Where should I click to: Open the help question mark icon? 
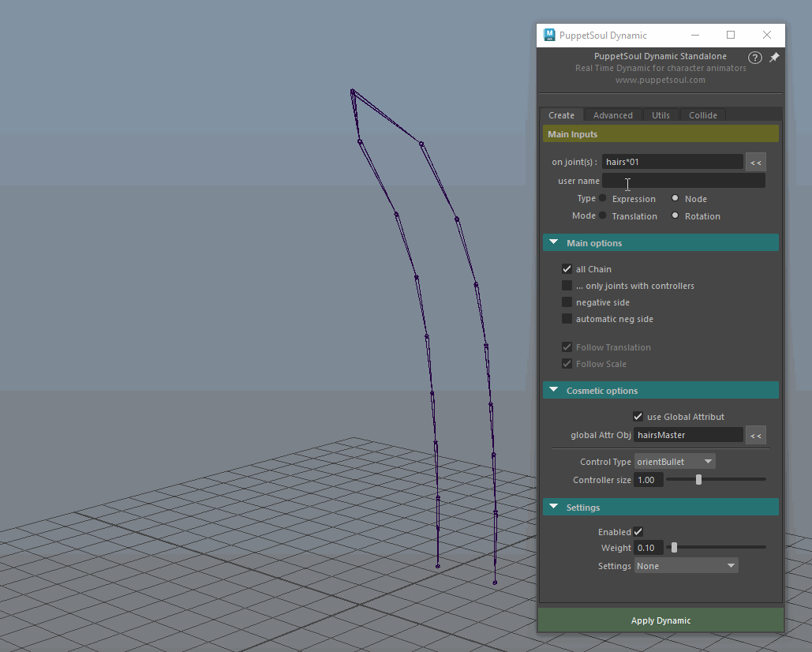[x=754, y=58]
